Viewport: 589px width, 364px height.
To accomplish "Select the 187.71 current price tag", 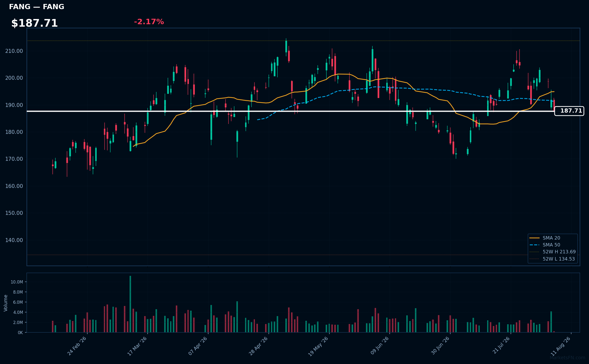I will [569, 111].
